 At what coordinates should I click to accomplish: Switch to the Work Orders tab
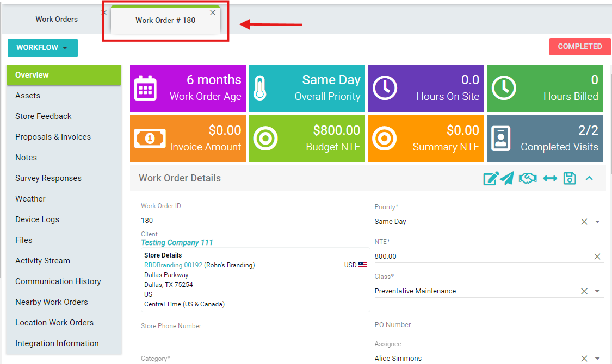(x=57, y=19)
